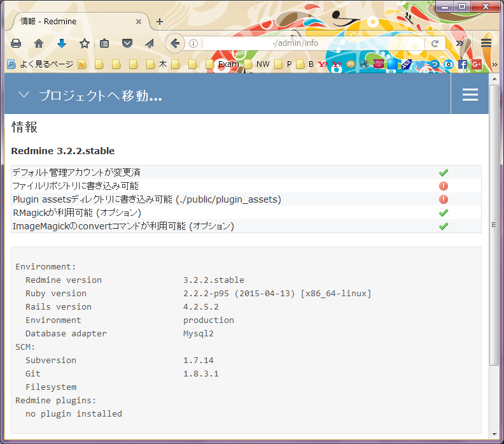Screen dimensions: 504x444
Task: Click the page scrollbar up arrow
Action: [494, 78]
